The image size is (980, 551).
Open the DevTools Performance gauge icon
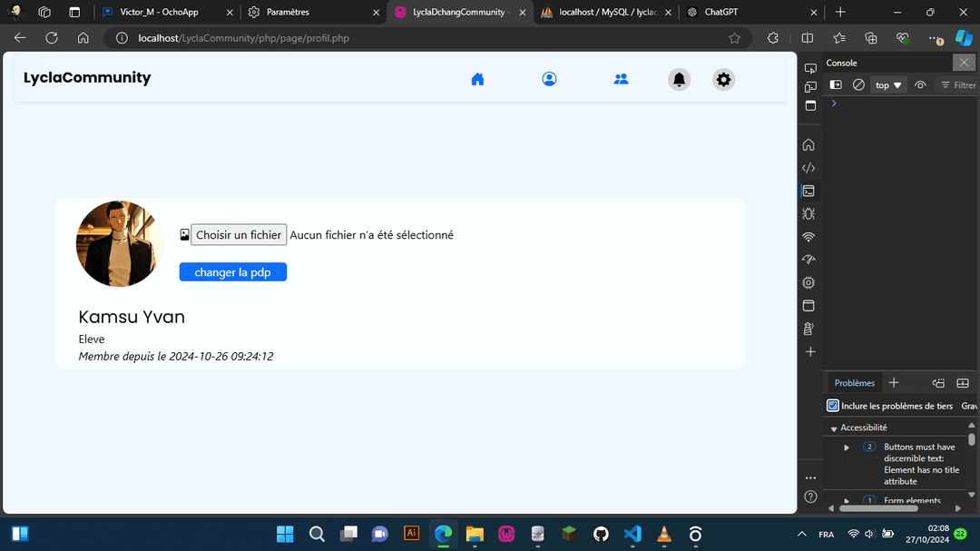pyautogui.click(x=808, y=260)
